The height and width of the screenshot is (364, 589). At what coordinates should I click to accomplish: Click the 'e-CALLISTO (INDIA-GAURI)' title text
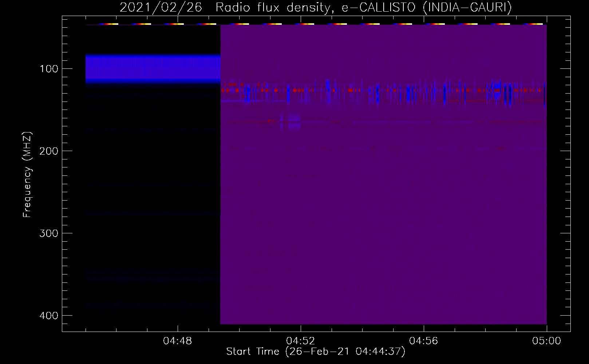[427, 8]
